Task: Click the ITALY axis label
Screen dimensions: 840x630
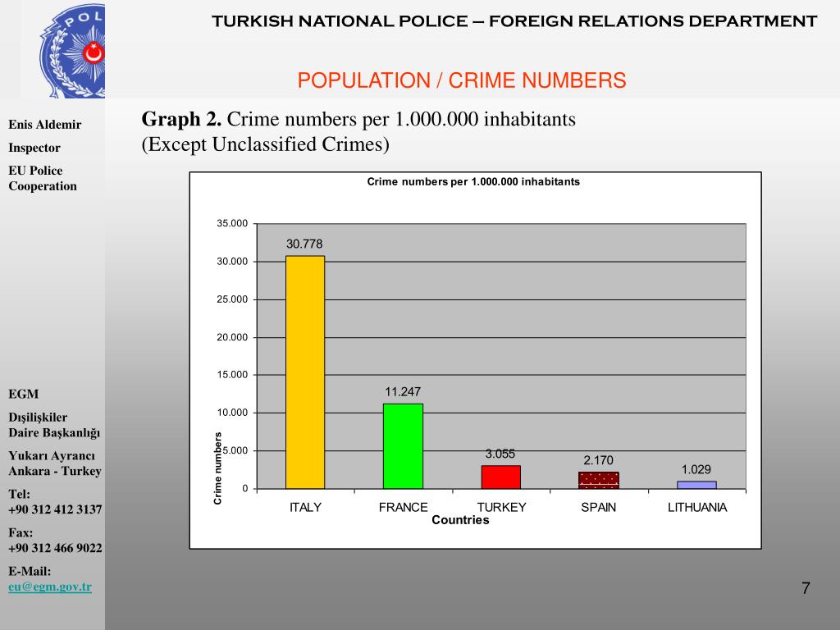Action: 305,507
